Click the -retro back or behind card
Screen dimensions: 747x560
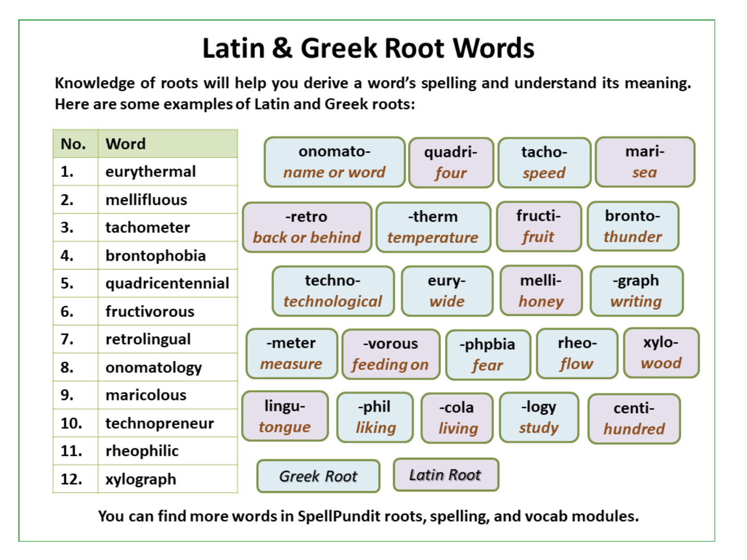[x=307, y=227]
